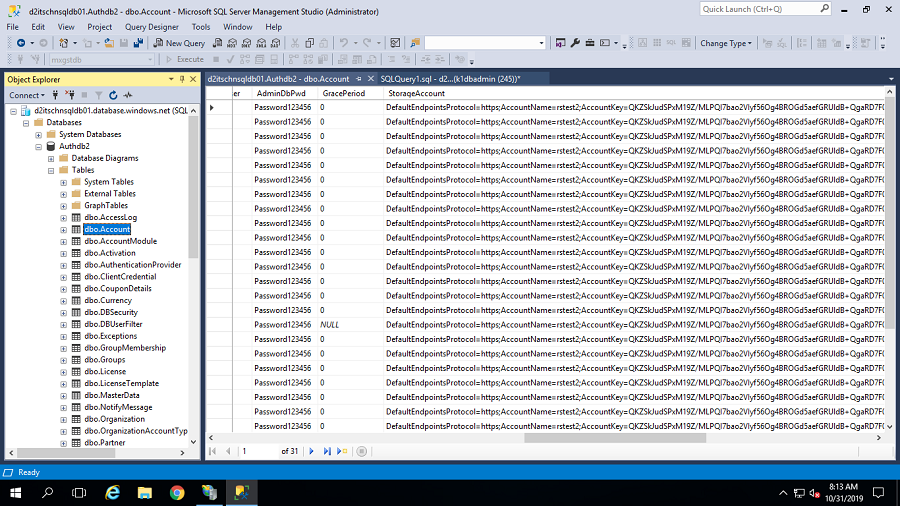
Task: Open the View menu
Action: 66,27
